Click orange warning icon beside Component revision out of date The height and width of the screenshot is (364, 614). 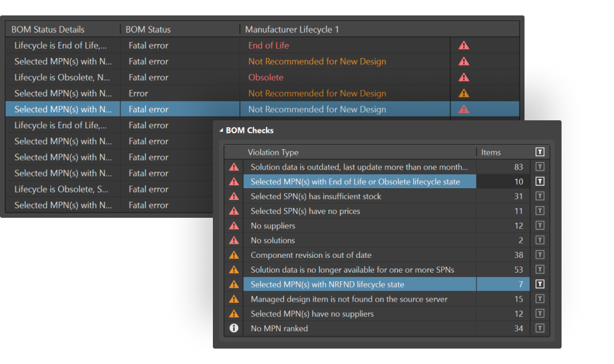coord(234,255)
